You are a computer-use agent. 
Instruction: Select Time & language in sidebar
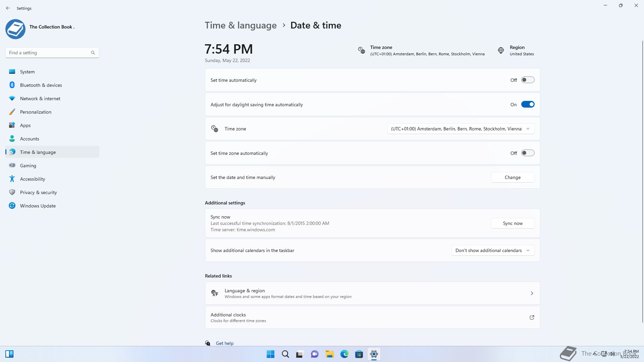(52, 152)
